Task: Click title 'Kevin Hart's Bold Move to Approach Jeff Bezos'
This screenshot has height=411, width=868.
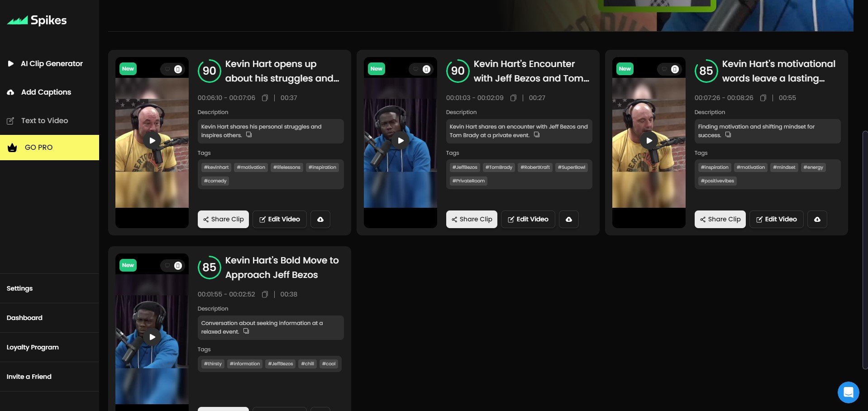Action: [x=282, y=268]
